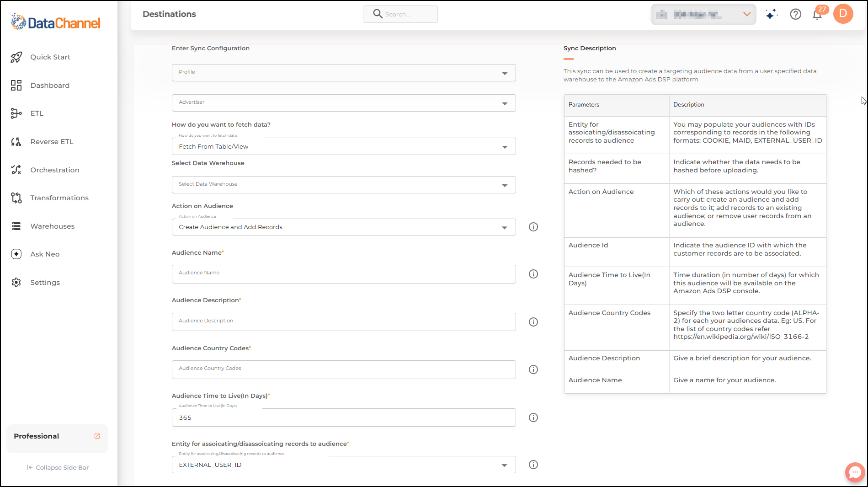
Task: Open the help question mark icon
Action: 796,15
